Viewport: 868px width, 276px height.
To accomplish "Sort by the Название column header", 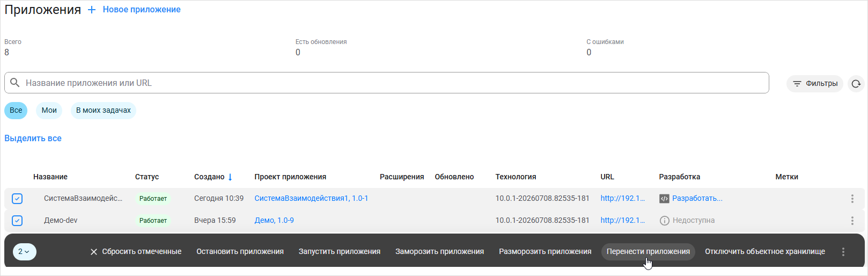I will click(50, 177).
